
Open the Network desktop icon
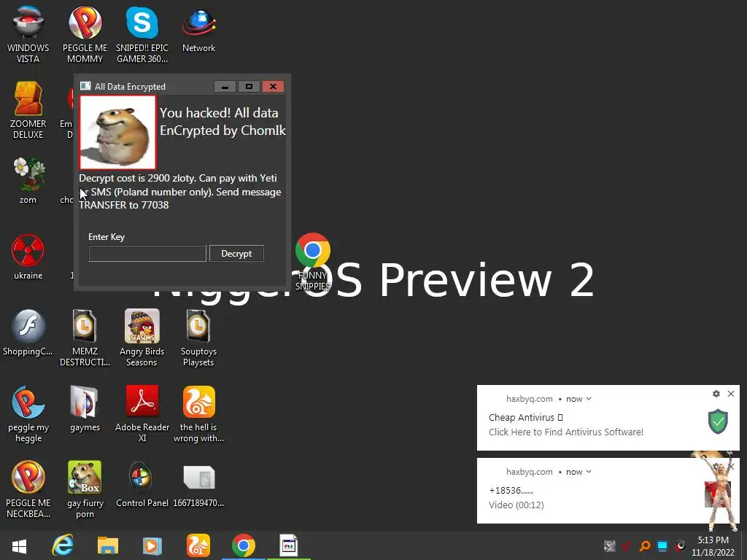[x=198, y=29]
